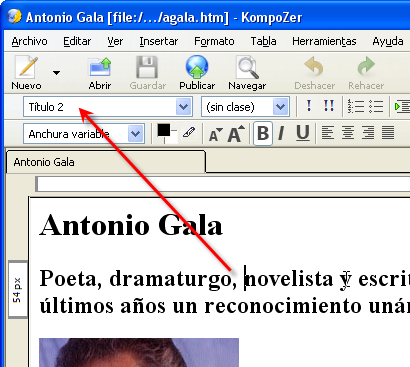Click the KompoZer title bar globe icon
410x367 pixels.
(14, 16)
